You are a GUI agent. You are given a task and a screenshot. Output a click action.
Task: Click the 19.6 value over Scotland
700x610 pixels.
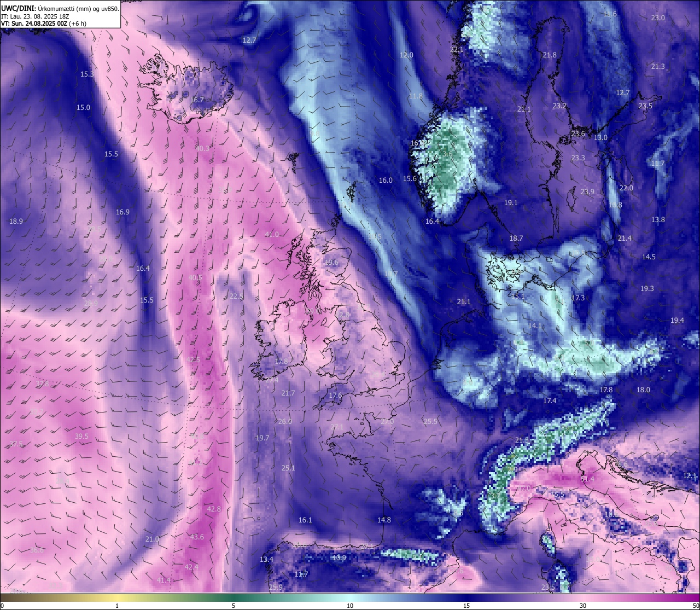(331, 263)
